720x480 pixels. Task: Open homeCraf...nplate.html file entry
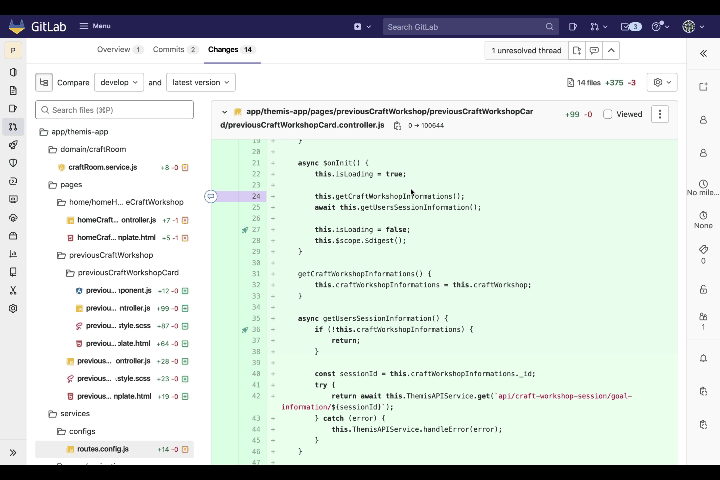[x=114, y=237]
